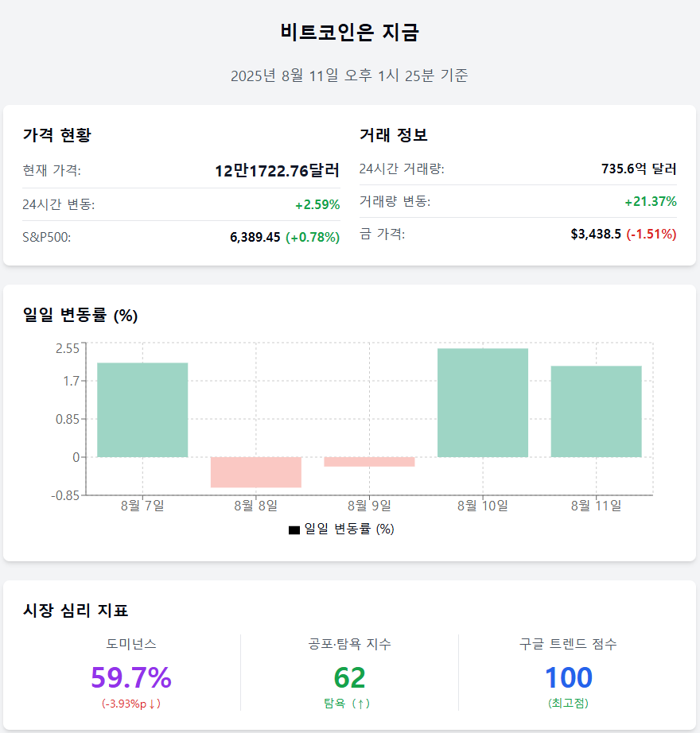Click the +2.59% change value
The width and height of the screenshot is (700, 733).
tap(317, 205)
